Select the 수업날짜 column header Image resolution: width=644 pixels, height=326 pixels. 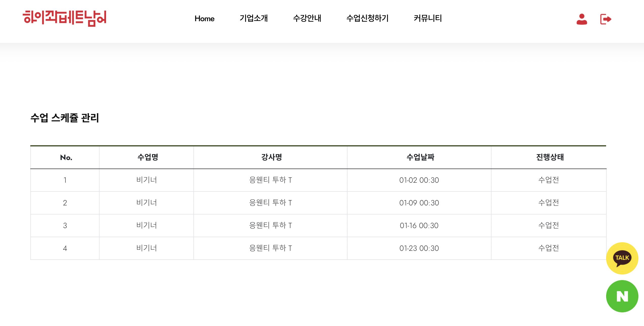click(x=420, y=157)
